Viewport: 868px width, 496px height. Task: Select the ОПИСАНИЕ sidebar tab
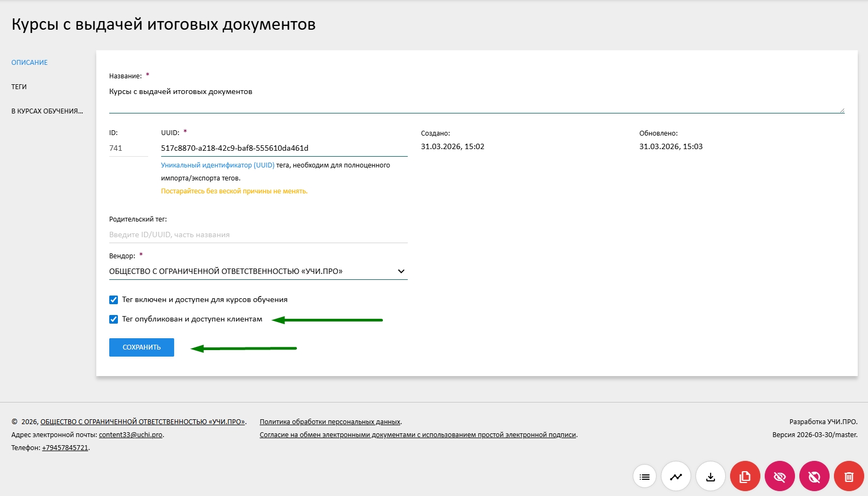click(29, 62)
